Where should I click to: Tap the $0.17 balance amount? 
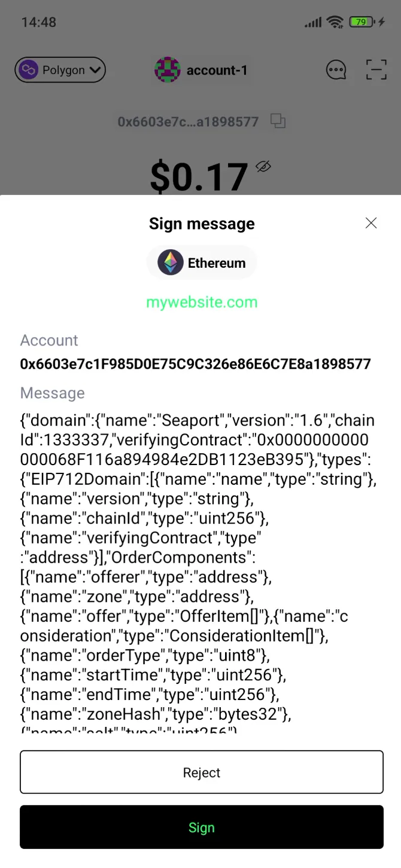(199, 176)
